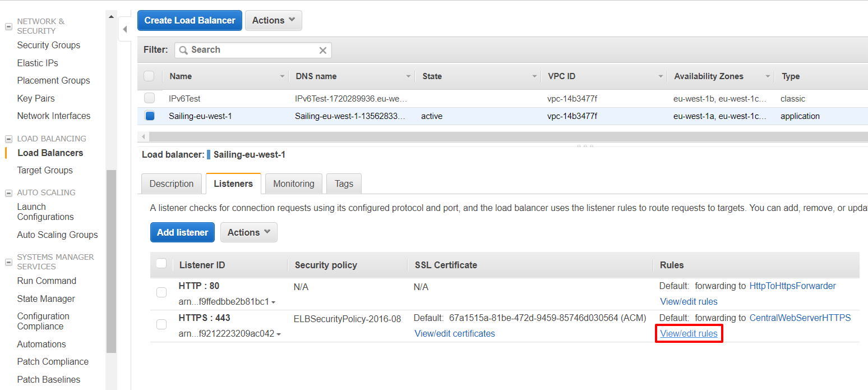
Task: Collapse Systems Manager Services section icon
Action: click(x=8, y=262)
